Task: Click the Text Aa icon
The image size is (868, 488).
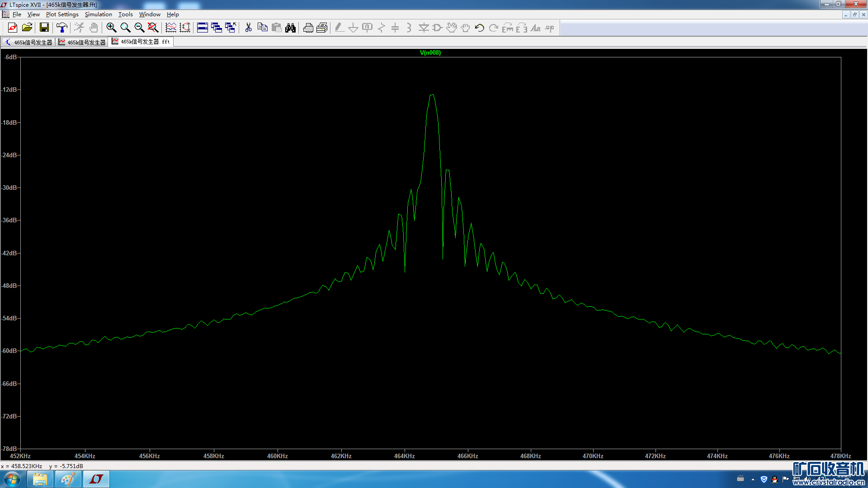Action: tap(536, 28)
